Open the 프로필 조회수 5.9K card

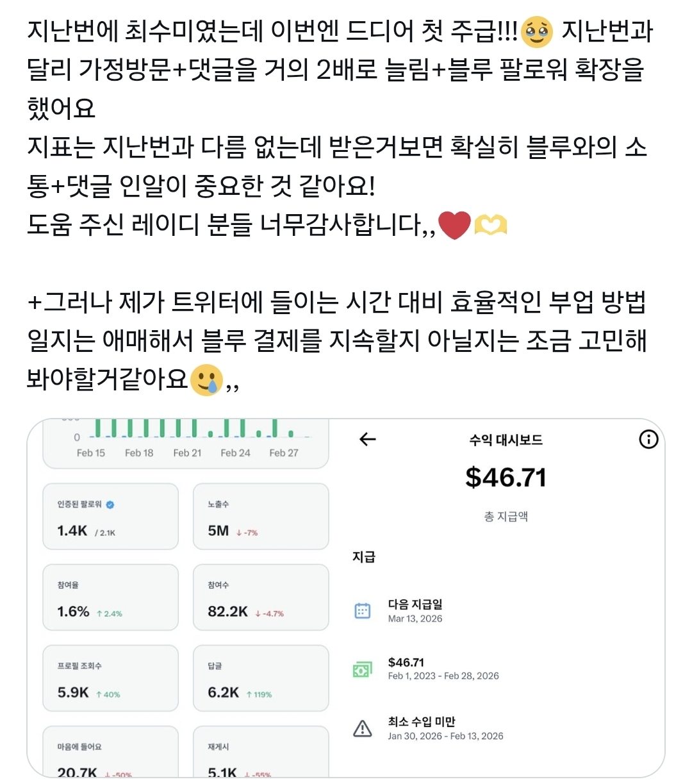(x=110, y=678)
